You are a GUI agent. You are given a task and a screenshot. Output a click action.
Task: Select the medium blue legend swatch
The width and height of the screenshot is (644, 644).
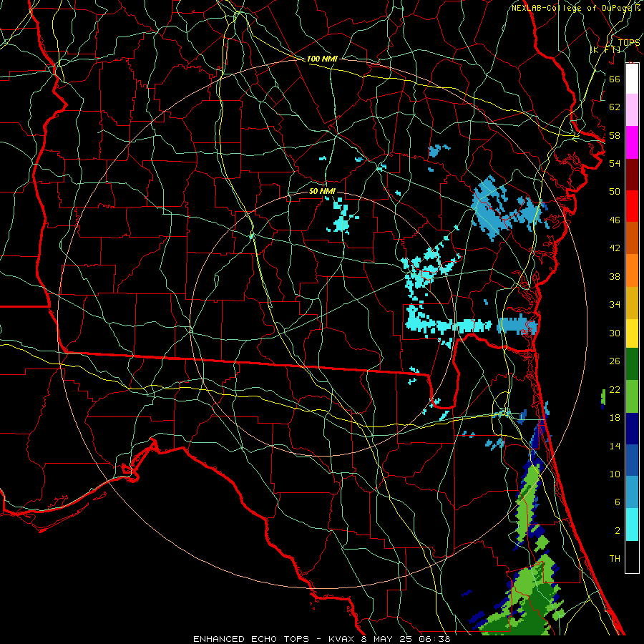[x=632, y=460]
